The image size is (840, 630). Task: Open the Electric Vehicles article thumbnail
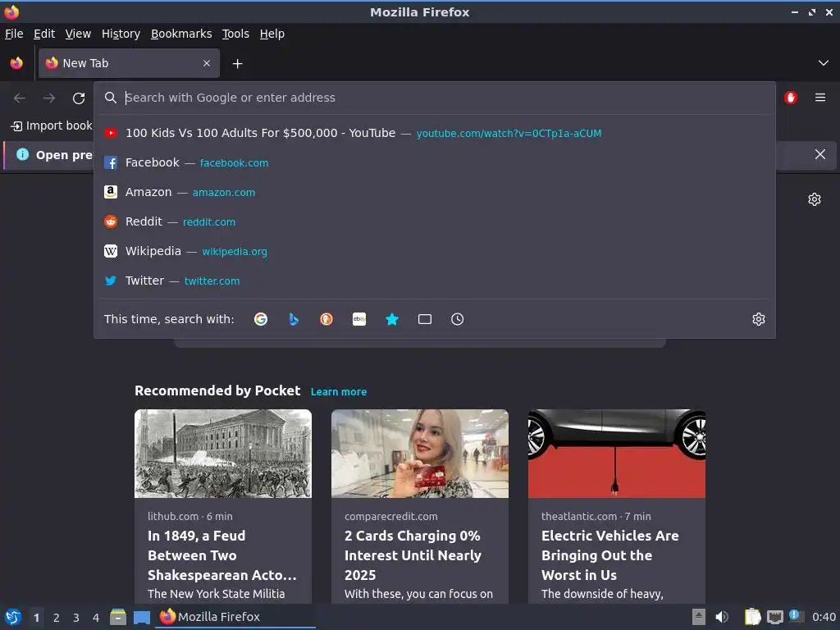[617, 454]
